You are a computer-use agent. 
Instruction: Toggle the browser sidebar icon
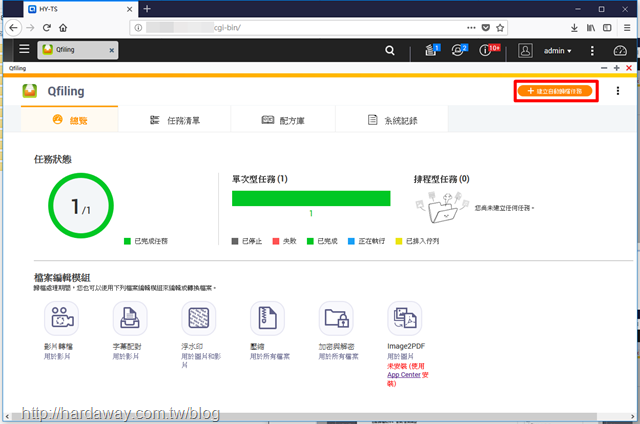pyautogui.click(x=607, y=28)
